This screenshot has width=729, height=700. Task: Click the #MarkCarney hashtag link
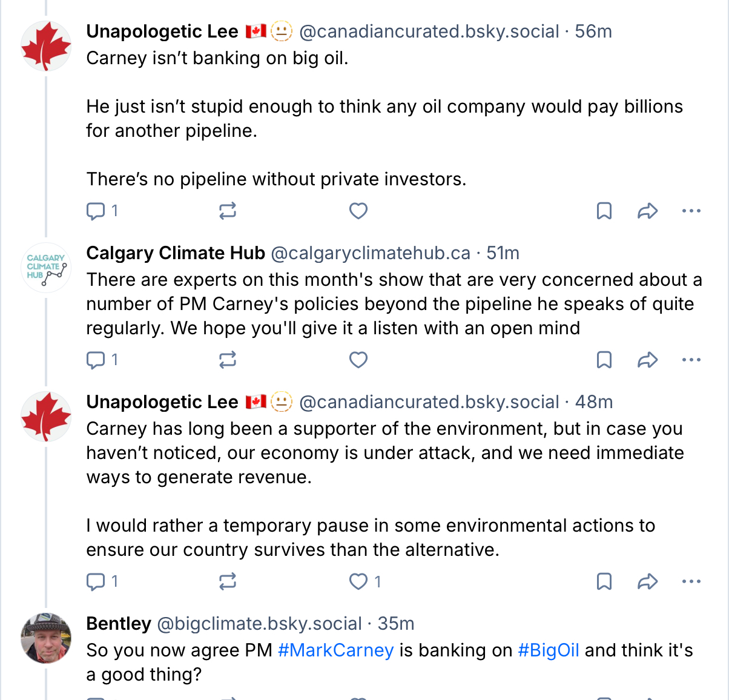[335, 650]
